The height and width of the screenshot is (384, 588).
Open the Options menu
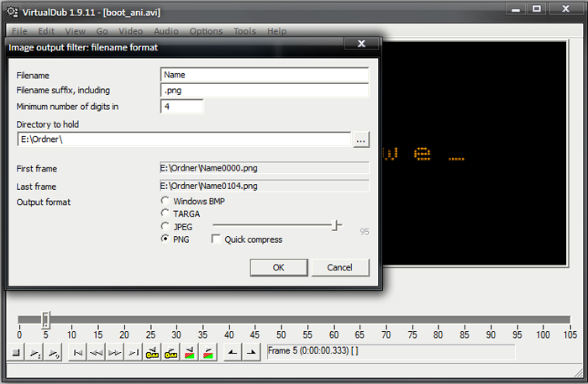[x=206, y=31]
